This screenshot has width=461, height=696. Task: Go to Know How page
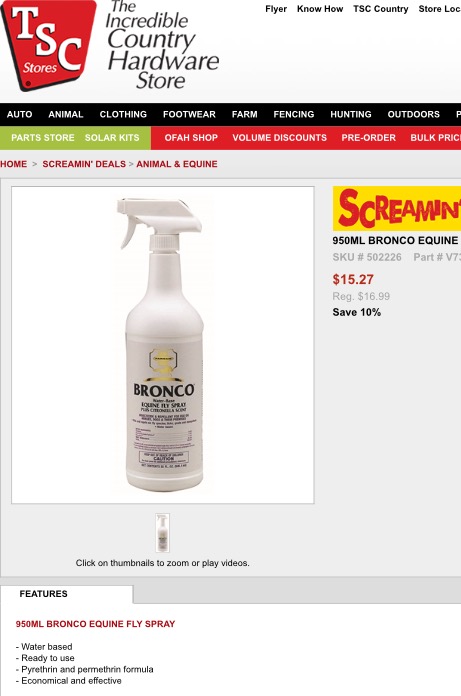pyautogui.click(x=320, y=9)
